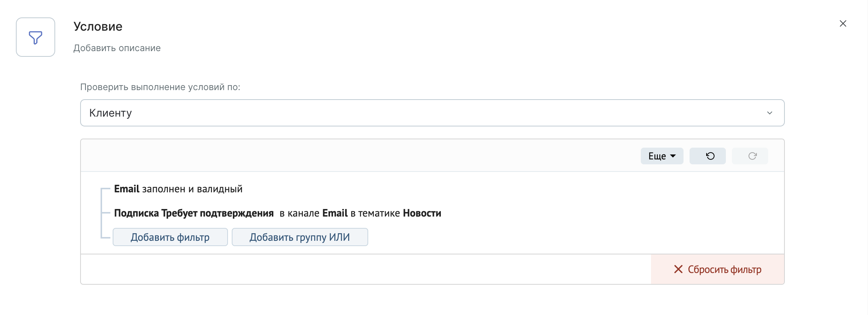Image resolution: width=868 pixels, height=315 pixels.
Task: Open the Еще dropdown menu
Action: point(662,156)
